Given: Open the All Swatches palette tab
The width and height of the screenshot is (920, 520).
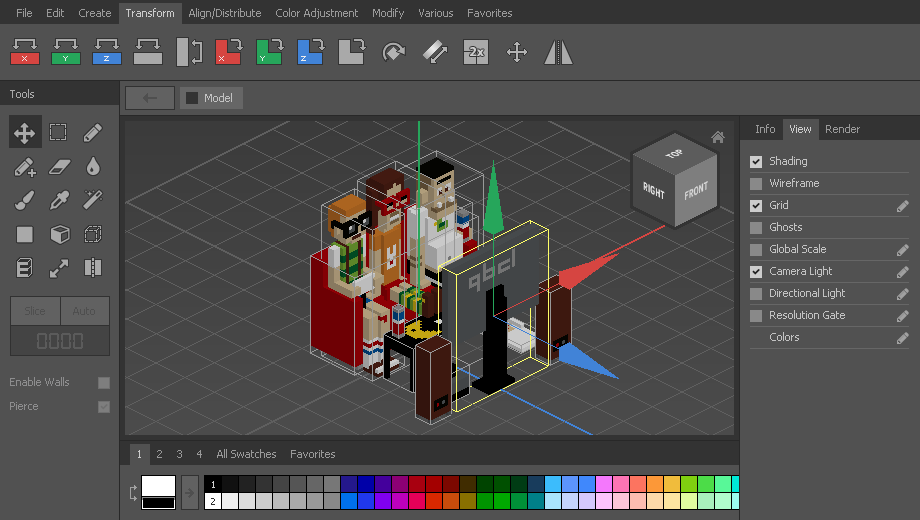Looking at the screenshot, I should pos(246,454).
